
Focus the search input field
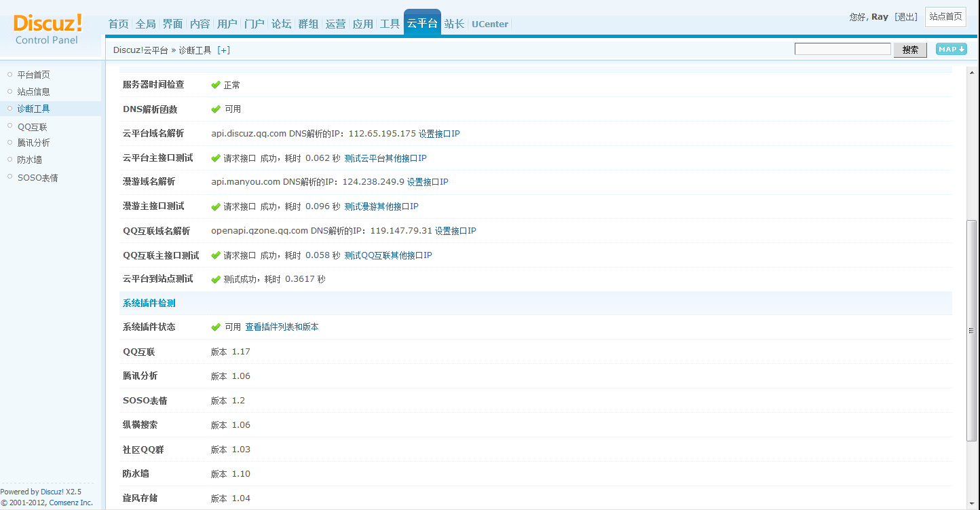coord(842,49)
